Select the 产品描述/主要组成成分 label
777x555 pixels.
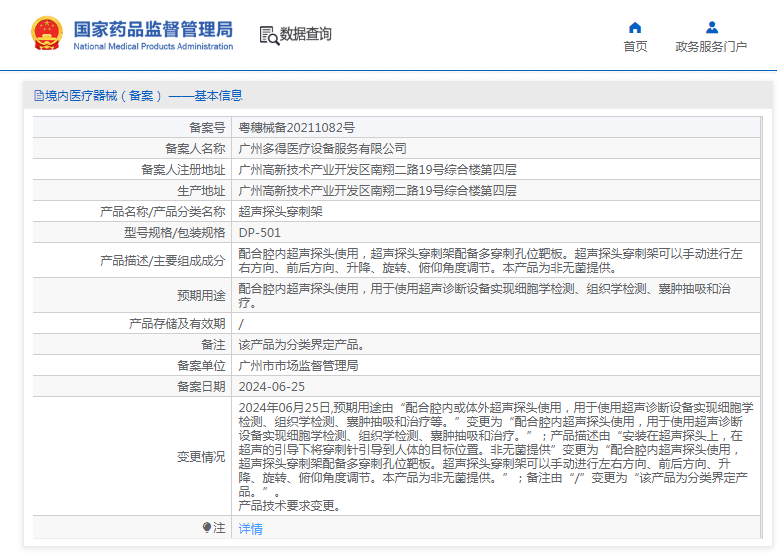(163, 261)
